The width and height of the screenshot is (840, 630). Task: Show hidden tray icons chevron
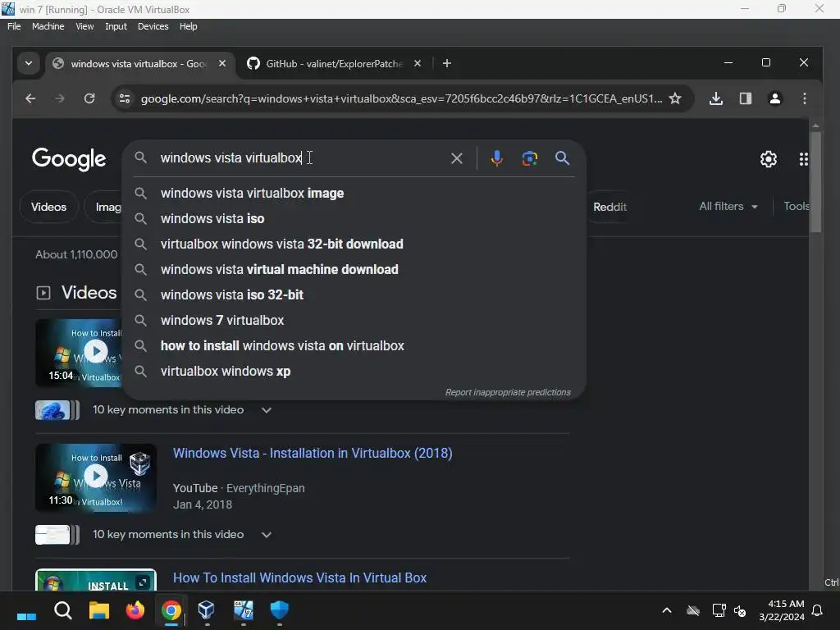[666, 610]
